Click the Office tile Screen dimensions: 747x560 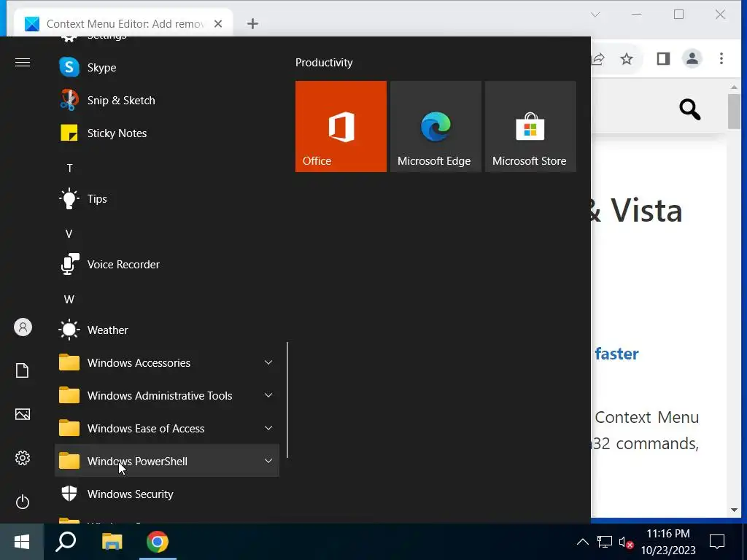[x=341, y=126]
